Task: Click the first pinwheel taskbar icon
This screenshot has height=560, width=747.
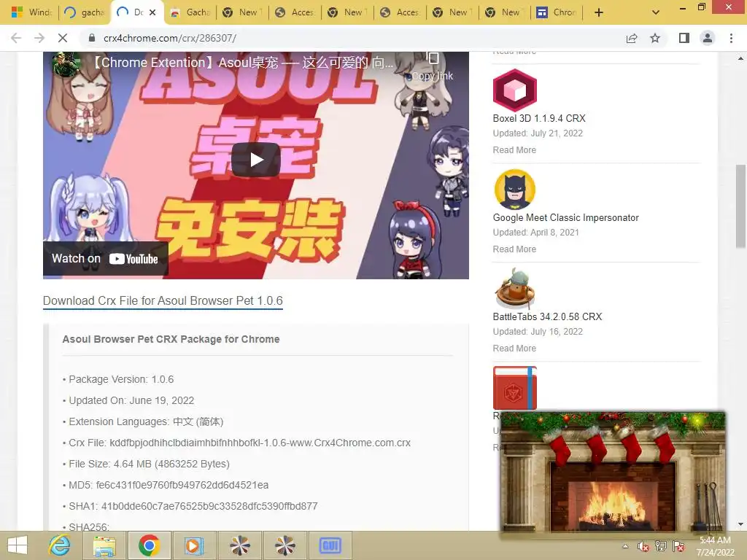Action: (239, 545)
